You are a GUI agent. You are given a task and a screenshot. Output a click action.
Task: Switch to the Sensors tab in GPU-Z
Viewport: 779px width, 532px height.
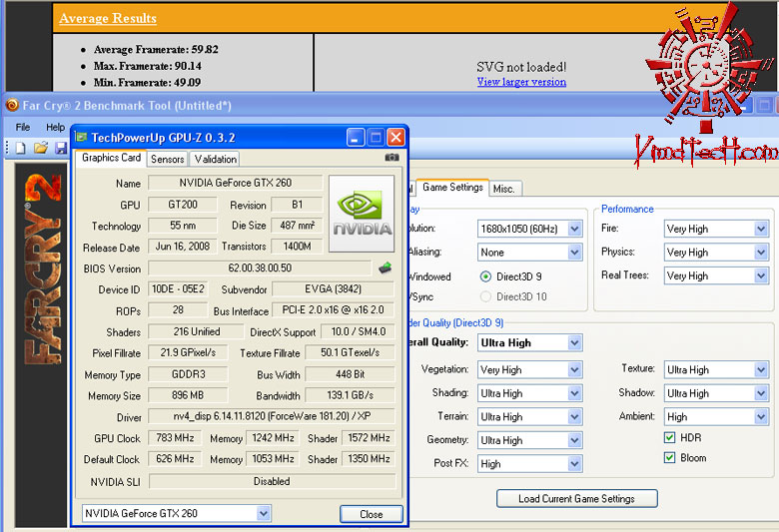click(168, 159)
